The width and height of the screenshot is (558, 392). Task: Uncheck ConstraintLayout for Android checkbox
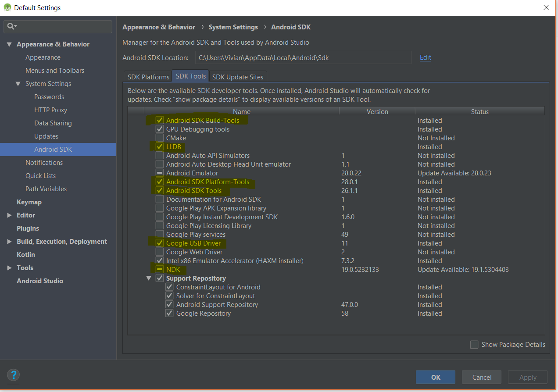coord(169,287)
